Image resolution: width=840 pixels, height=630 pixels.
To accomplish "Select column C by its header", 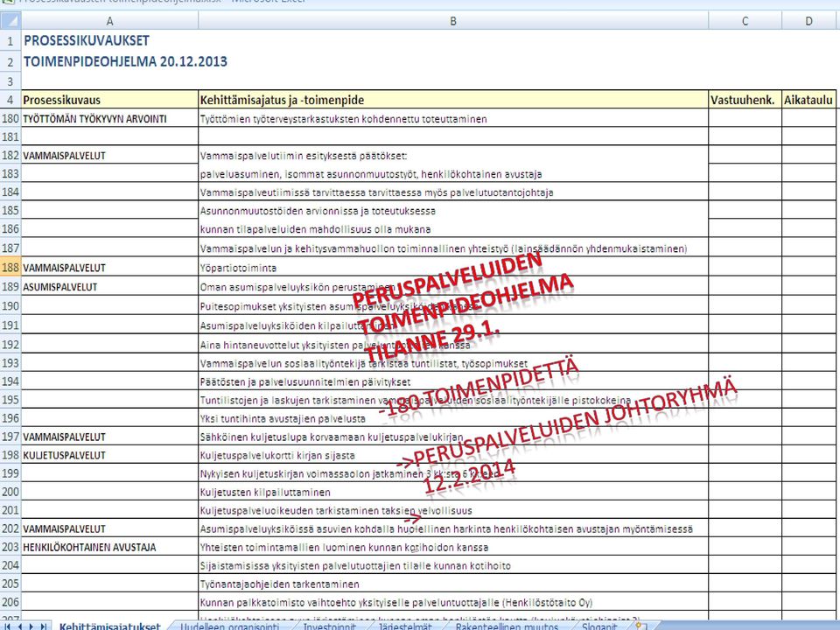I will pos(745,21).
